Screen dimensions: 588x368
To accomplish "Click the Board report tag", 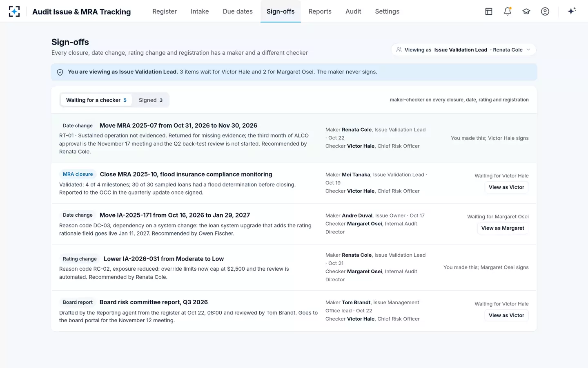I will pyautogui.click(x=78, y=302).
